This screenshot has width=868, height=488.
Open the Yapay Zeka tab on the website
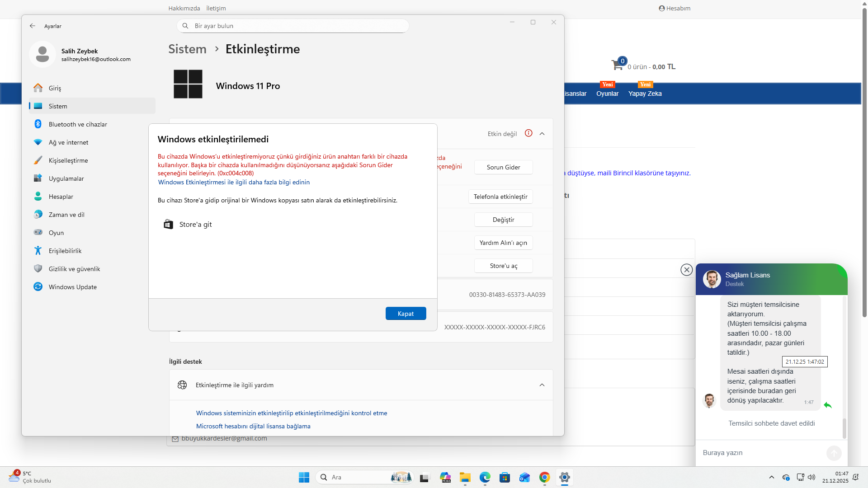[x=645, y=94]
